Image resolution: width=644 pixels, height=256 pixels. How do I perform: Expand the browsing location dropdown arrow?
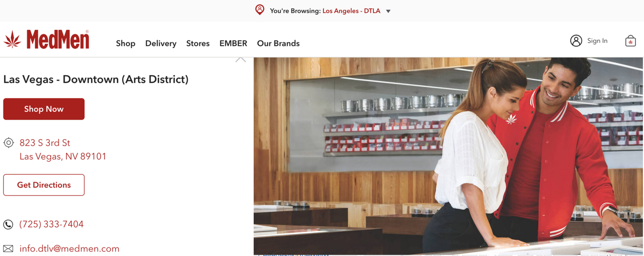click(x=388, y=11)
